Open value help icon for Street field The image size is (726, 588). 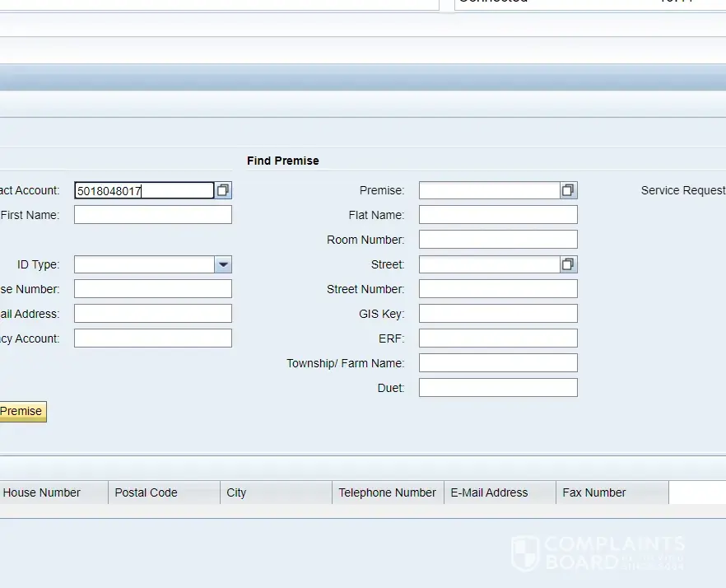pos(568,264)
